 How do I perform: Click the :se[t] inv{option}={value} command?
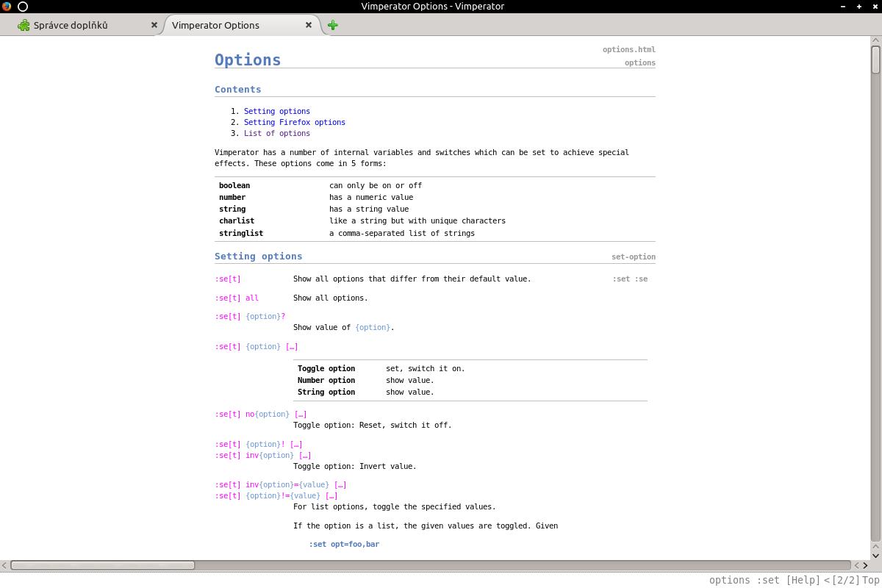[281, 485]
